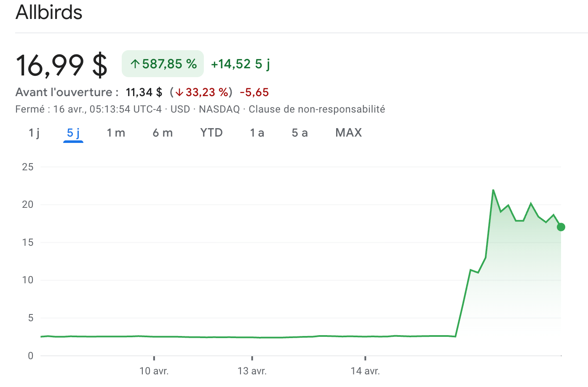
Task: Click the 14 avr. axis date marker
Action: 365,371
